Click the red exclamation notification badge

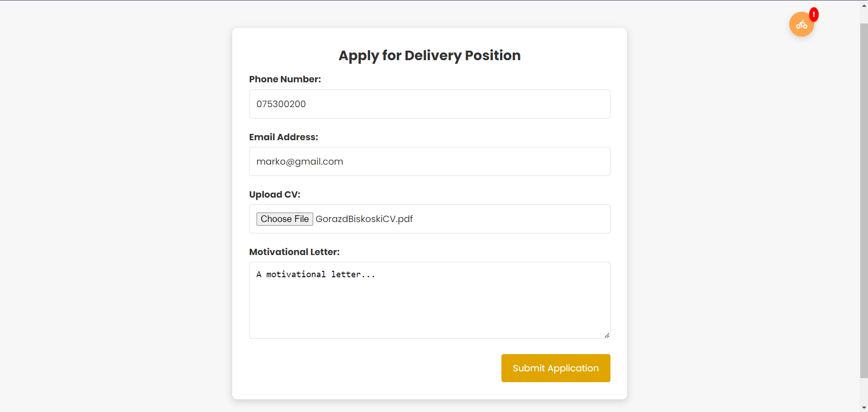[x=814, y=14]
